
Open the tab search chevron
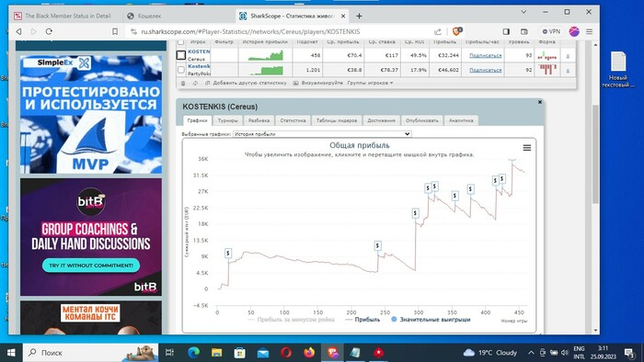point(523,12)
